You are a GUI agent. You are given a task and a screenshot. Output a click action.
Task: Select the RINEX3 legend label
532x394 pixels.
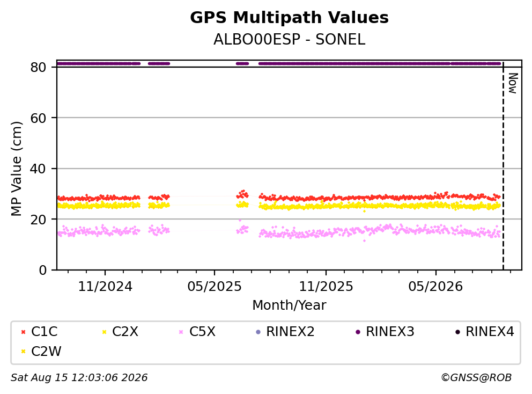[x=390, y=332]
